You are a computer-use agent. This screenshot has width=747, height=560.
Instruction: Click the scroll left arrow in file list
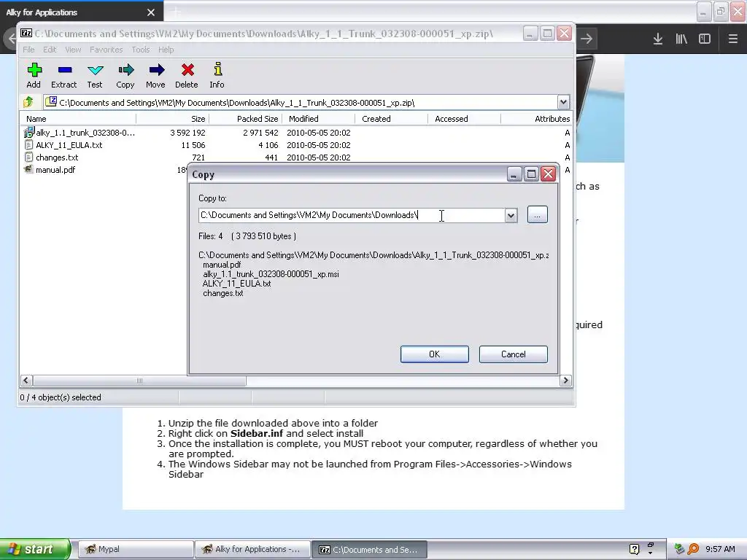(26, 381)
